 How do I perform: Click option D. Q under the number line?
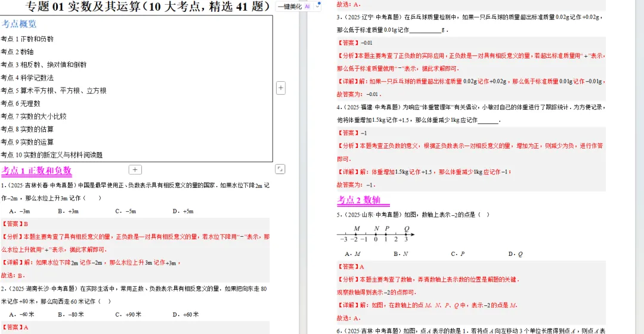point(516,254)
